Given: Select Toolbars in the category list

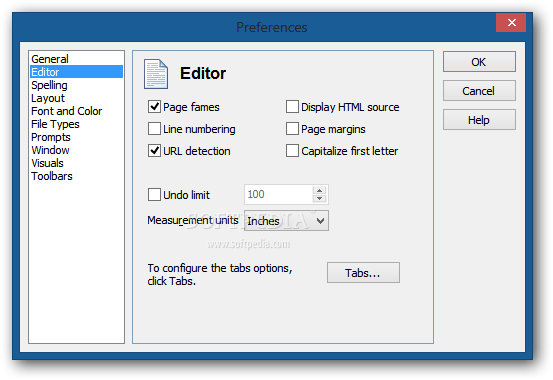Looking at the screenshot, I should click(x=77, y=176).
